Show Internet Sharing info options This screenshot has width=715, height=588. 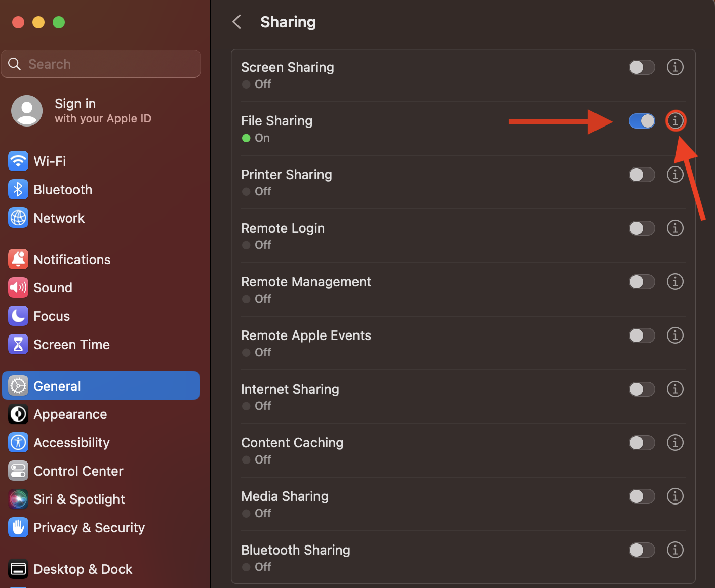point(675,389)
